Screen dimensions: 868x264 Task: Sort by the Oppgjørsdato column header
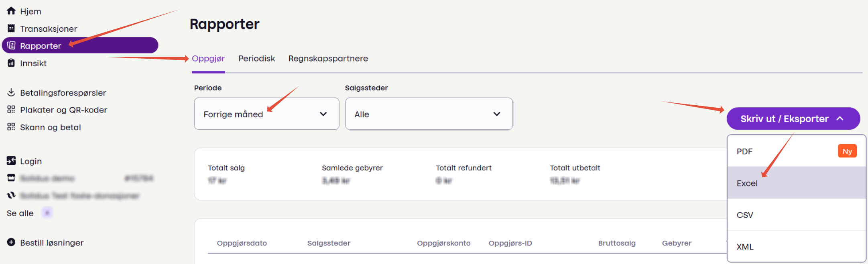pos(242,243)
